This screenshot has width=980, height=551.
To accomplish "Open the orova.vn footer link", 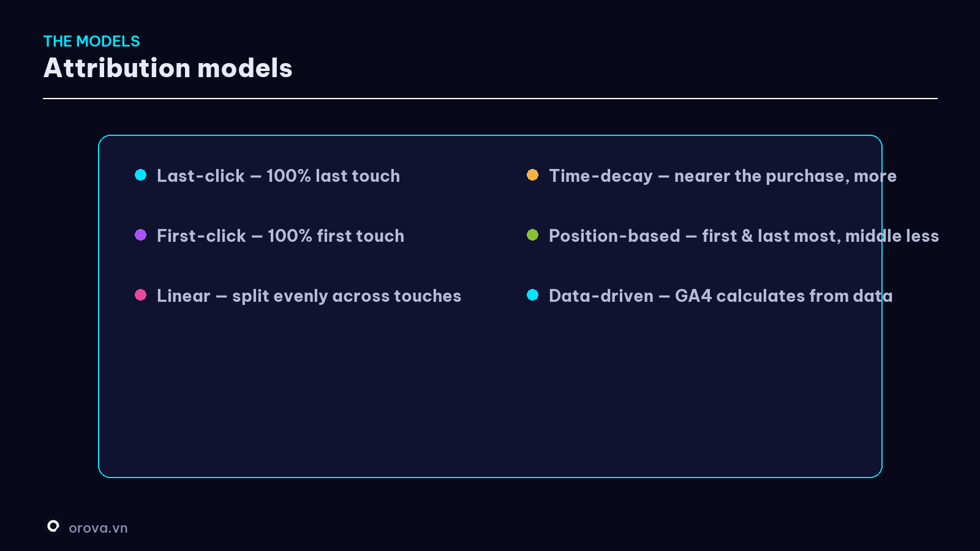I will coord(98,528).
